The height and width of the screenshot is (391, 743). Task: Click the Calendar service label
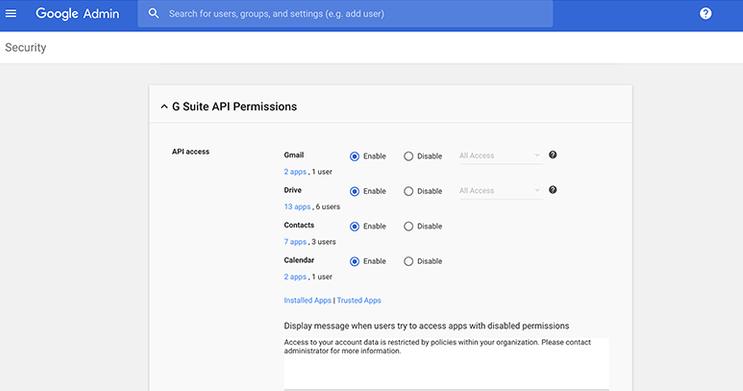(299, 260)
